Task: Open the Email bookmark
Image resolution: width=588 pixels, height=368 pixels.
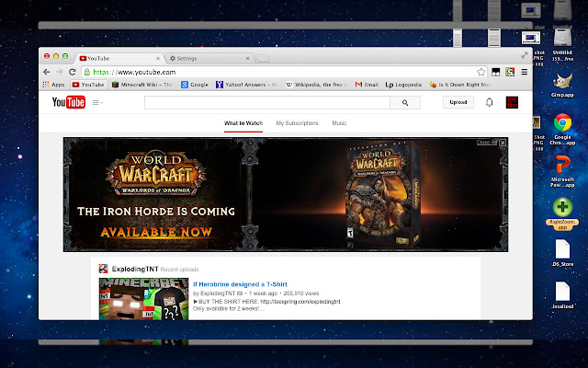Action: click(367, 85)
